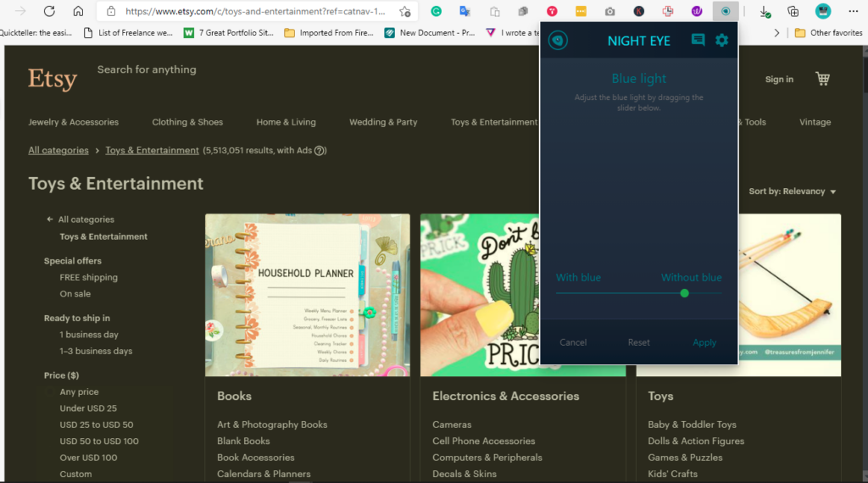This screenshot has width=868, height=483.
Task: Click the Grammarly extension icon
Action: 437,11
